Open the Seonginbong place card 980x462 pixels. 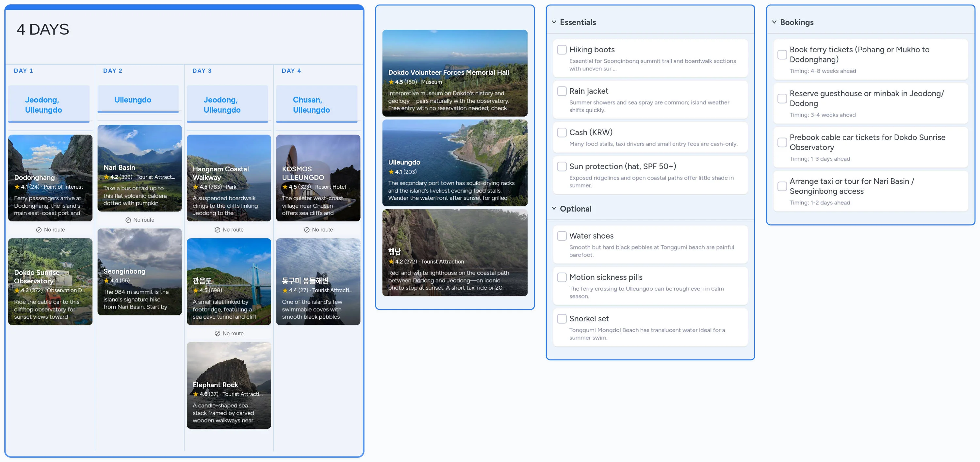(139, 272)
